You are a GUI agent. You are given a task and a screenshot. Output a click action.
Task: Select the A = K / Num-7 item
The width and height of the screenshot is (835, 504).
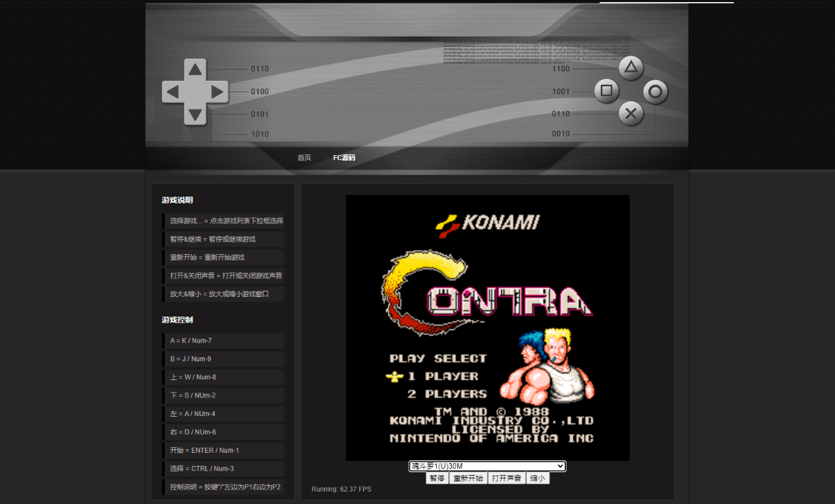(223, 341)
